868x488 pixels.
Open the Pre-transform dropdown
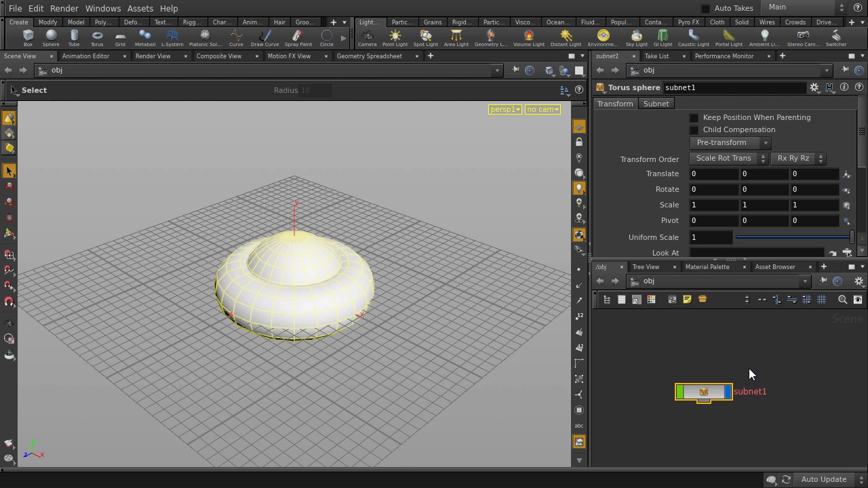(x=729, y=143)
